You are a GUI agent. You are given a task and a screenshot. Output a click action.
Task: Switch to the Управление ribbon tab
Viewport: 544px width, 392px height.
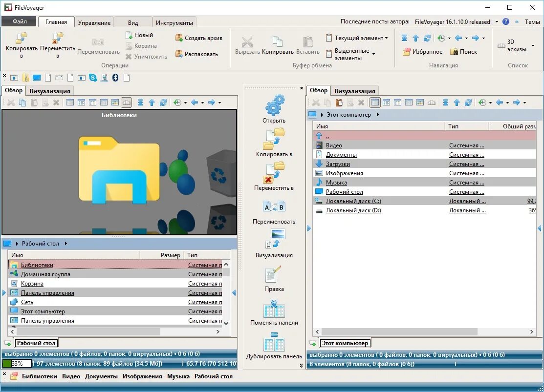[94, 22]
